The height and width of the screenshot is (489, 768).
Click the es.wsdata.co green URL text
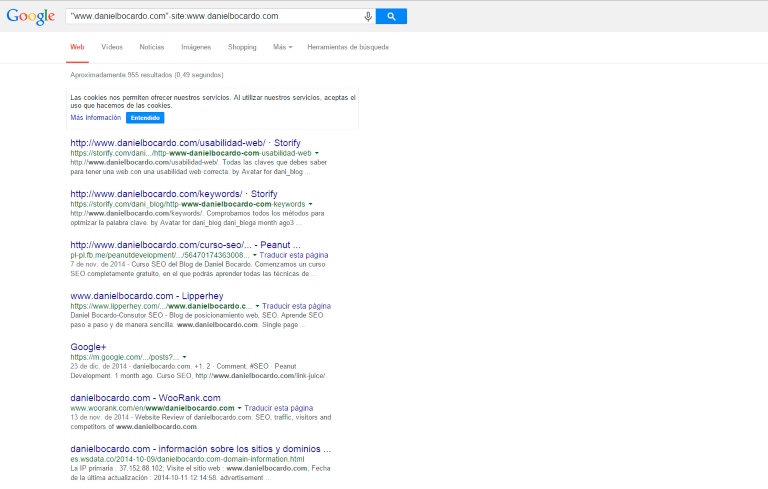pos(187,459)
